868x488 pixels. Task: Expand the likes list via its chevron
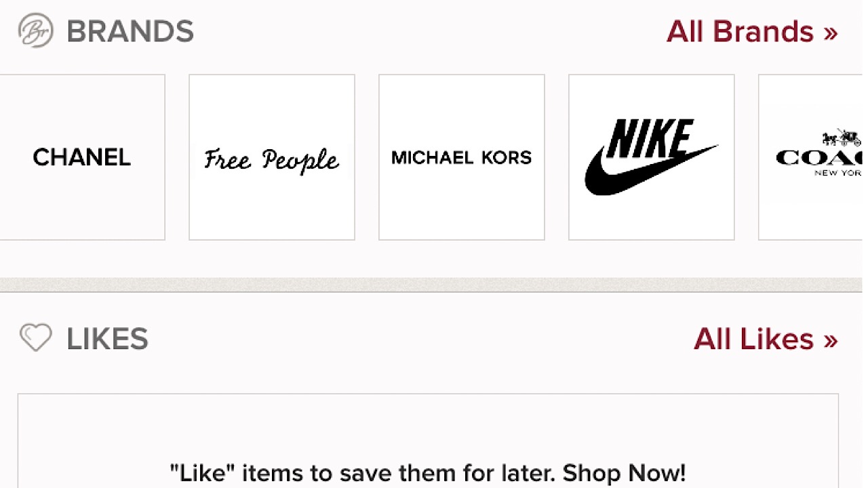[x=832, y=339]
